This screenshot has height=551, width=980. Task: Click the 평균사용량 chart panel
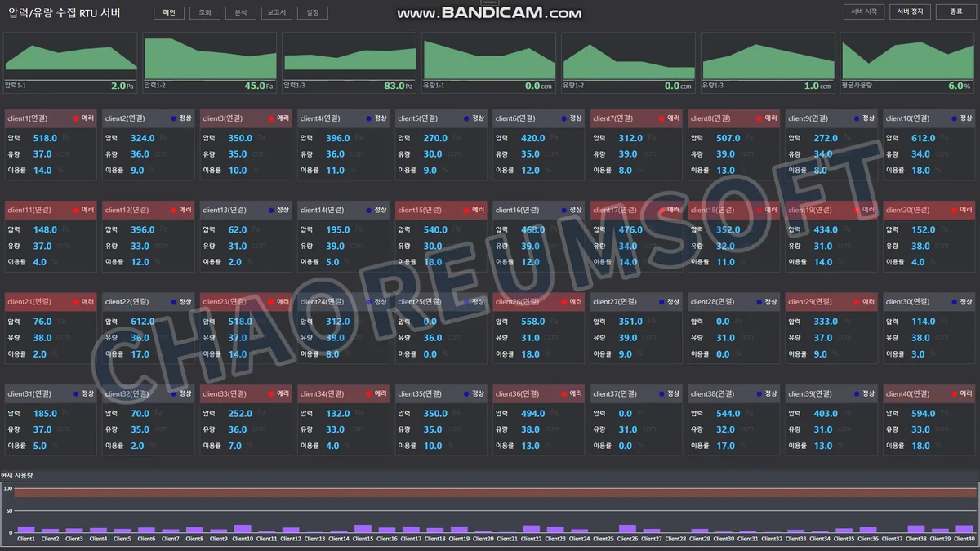click(908, 62)
